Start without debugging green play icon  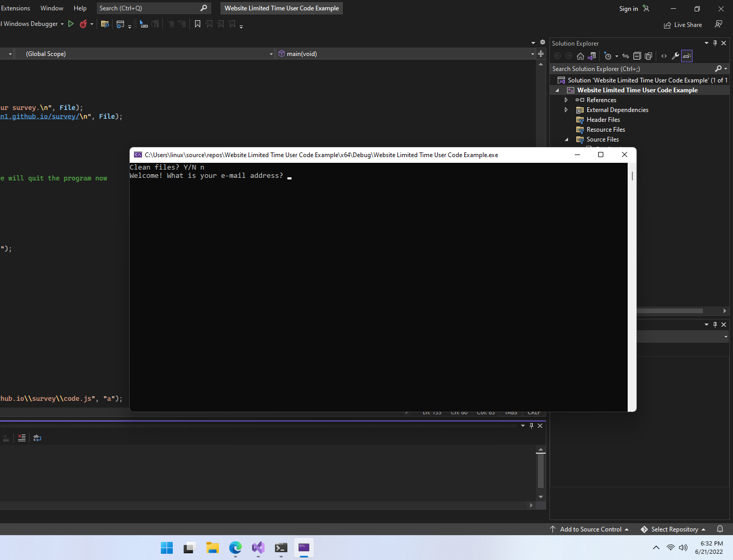pyautogui.click(x=71, y=24)
